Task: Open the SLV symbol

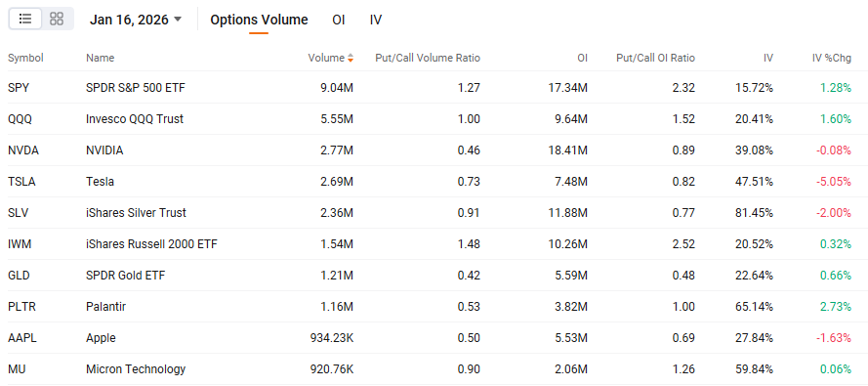Action: (19, 213)
